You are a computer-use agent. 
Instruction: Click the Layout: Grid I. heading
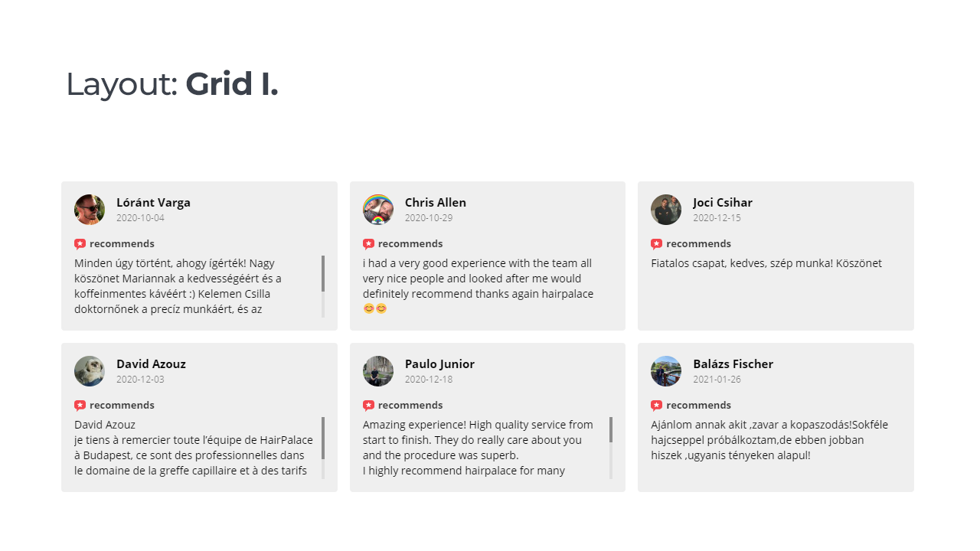(x=172, y=84)
